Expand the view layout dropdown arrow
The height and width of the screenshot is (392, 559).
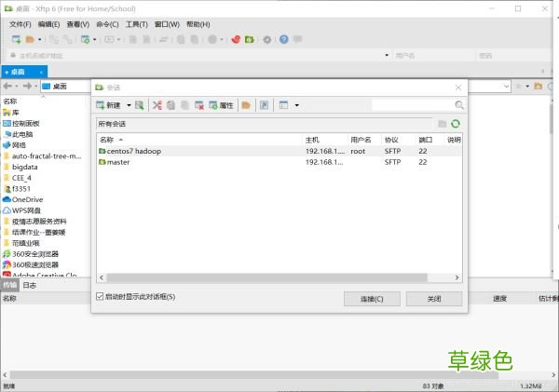296,105
